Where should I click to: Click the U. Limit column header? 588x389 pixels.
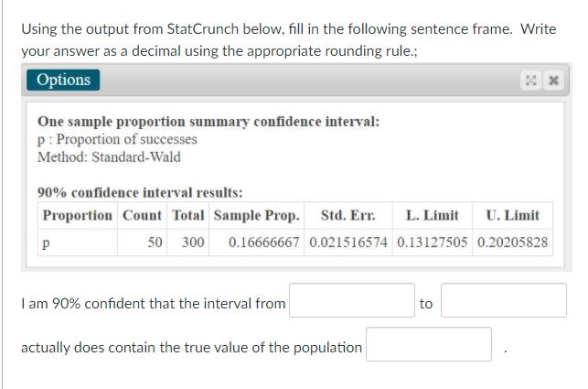click(512, 215)
